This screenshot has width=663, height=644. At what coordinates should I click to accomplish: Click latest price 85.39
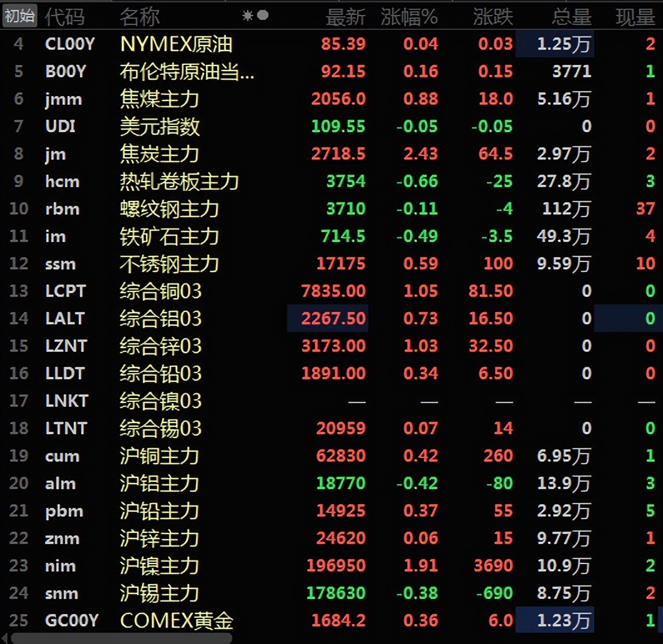343,44
